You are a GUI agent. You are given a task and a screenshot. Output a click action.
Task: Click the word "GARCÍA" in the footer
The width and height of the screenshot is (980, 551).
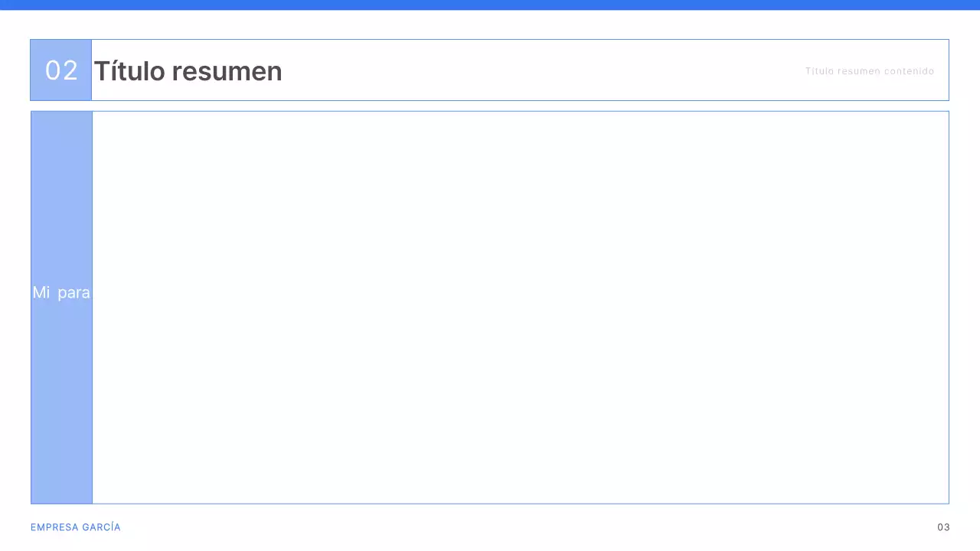pos(101,527)
